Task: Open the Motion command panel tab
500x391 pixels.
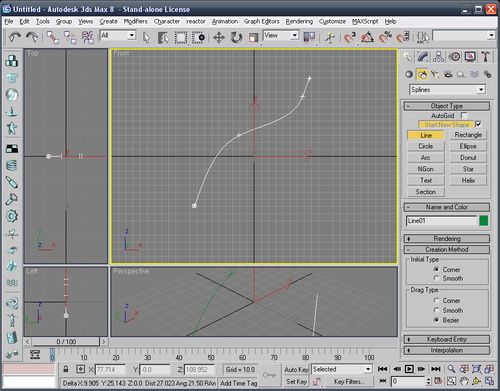Action: pyautogui.click(x=455, y=57)
